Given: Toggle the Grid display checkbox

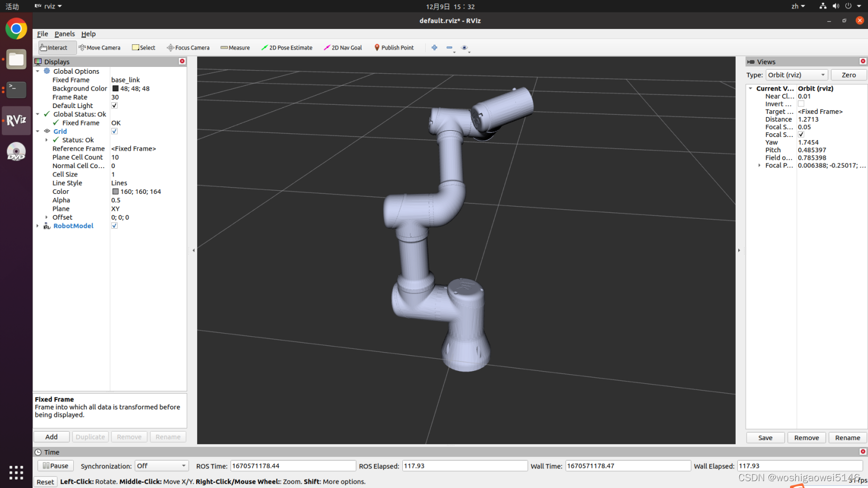Looking at the screenshot, I should tap(114, 131).
